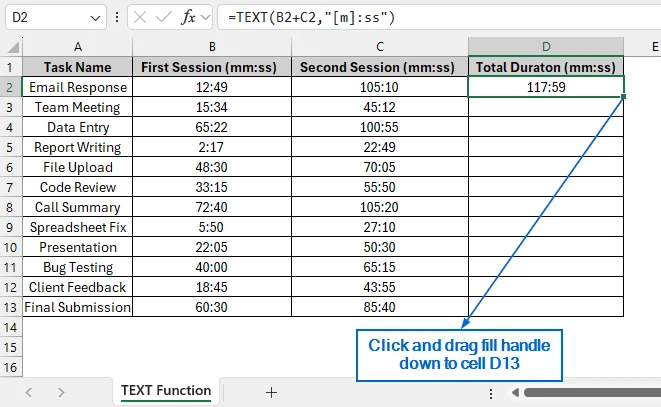Click the next sheet navigation arrow
Screen dimensions: 661x407
pos(61,393)
